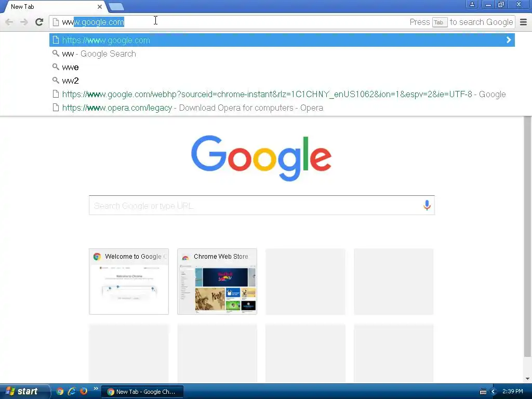Click the arrow on the highlighted suggestion
This screenshot has height=399, width=532.
coord(509,40)
